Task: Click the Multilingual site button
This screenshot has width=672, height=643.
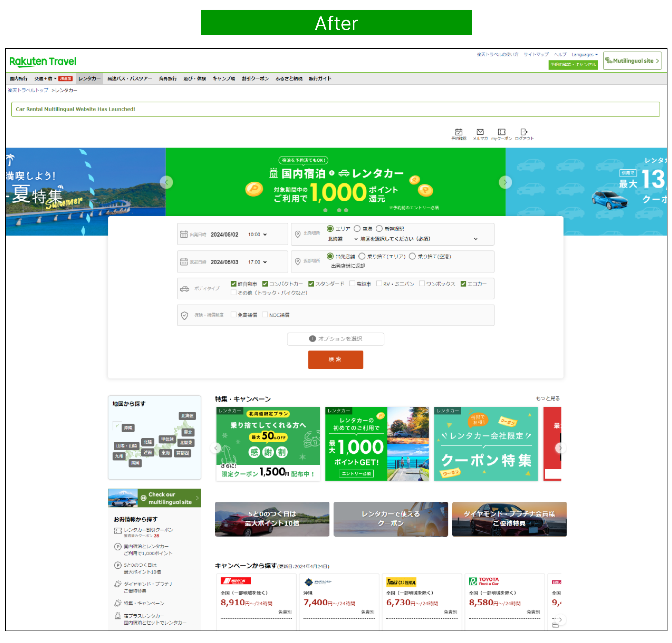Action: pos(632,61)
